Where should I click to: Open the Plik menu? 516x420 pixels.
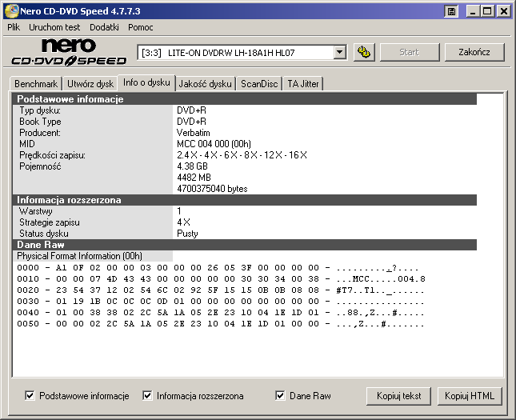(x=14, y=27)
